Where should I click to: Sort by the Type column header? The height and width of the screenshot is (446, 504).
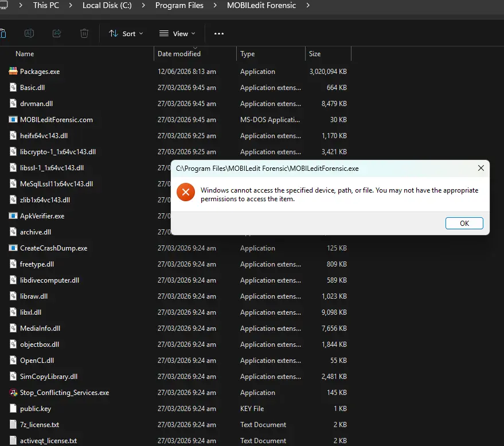(248, 54)
